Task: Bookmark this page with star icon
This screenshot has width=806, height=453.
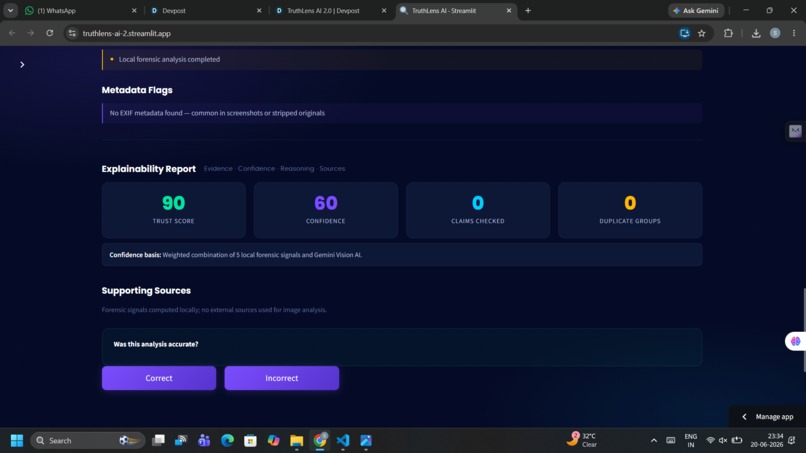Action: point(702,33)
